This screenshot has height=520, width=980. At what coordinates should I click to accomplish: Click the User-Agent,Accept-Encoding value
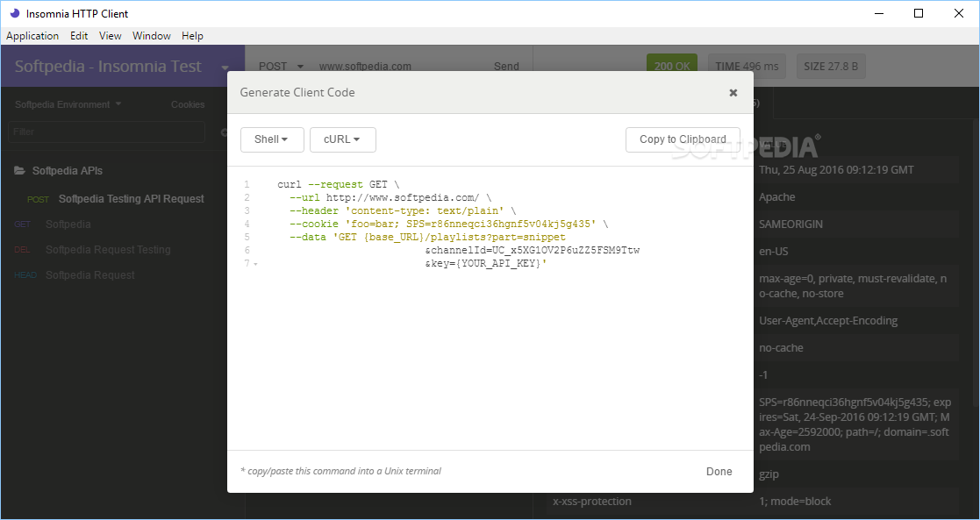[828, 321]
